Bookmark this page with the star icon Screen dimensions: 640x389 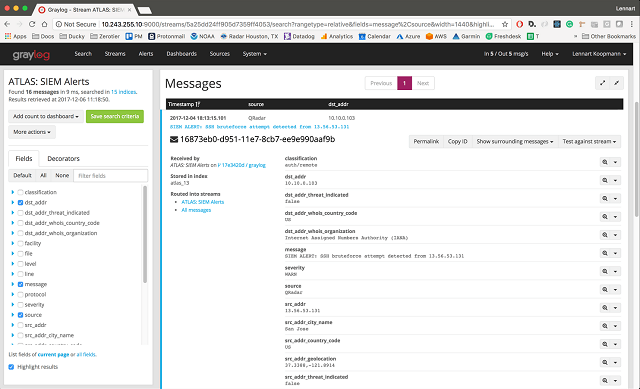point(505,24)
